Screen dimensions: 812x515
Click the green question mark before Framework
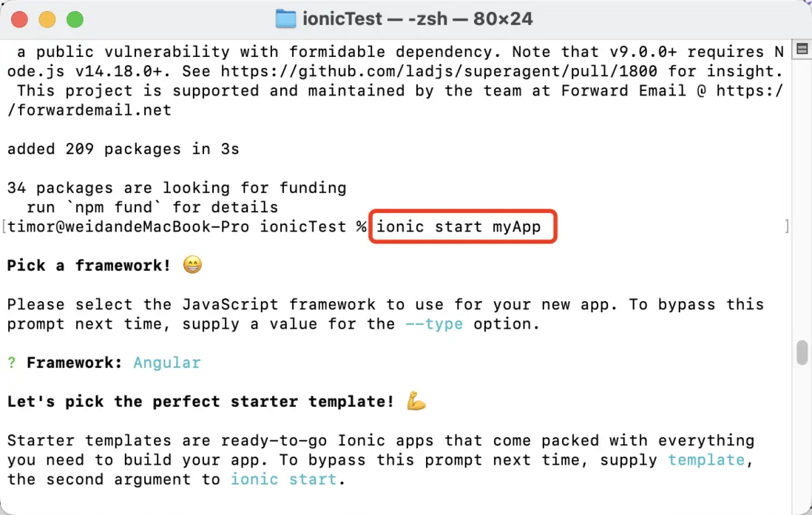tap(12, 363)
